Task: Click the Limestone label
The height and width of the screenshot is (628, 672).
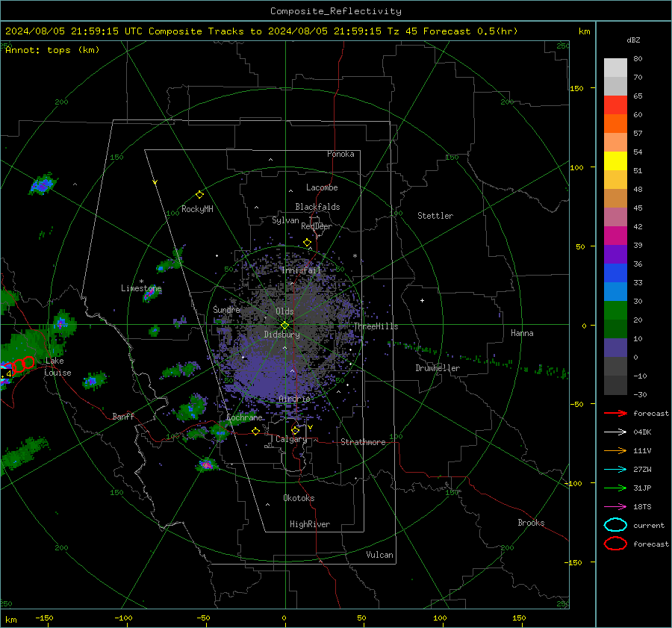Action: [141, 288]
